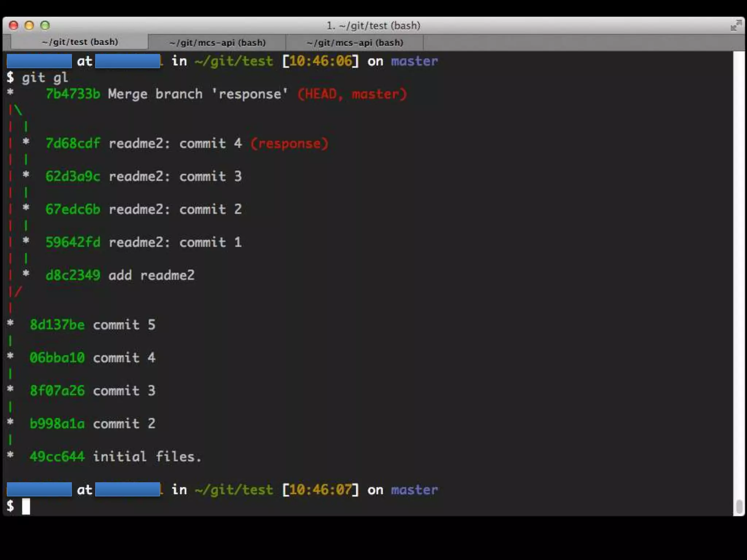Click commit hash 49cc644
The image size is (747, 560).
[x=57, y=456]
